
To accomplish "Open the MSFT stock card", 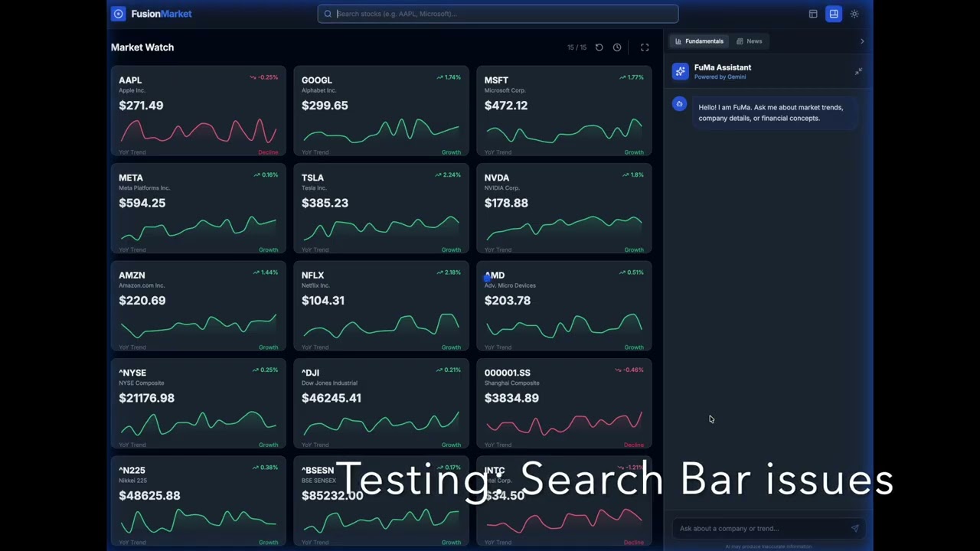I will point(564,112).
